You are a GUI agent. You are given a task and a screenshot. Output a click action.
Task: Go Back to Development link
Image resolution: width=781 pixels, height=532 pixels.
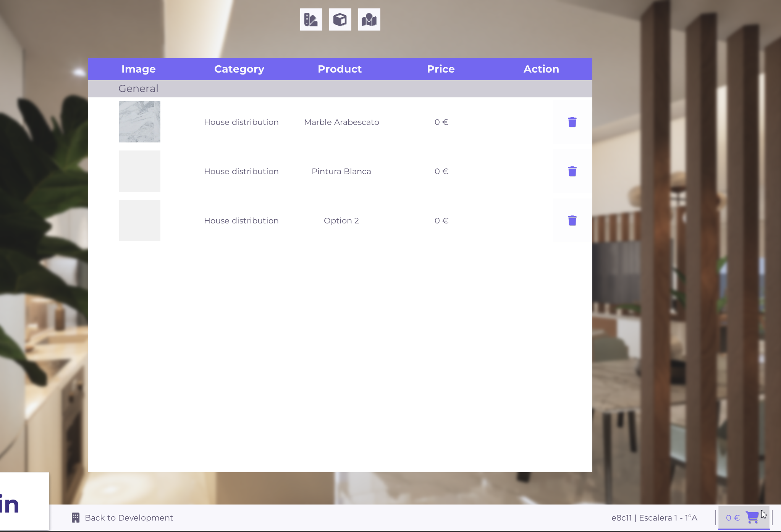pos(129,518)
